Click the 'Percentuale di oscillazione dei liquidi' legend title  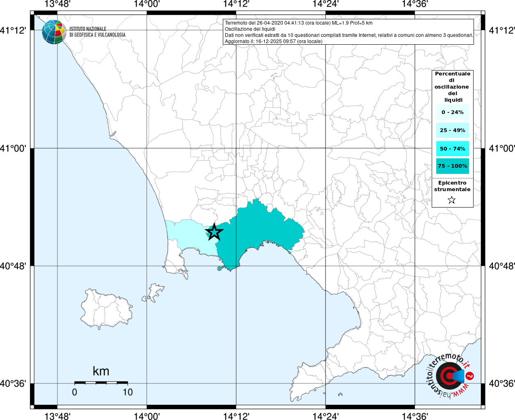pyautogui.click(x=453, y=87)
